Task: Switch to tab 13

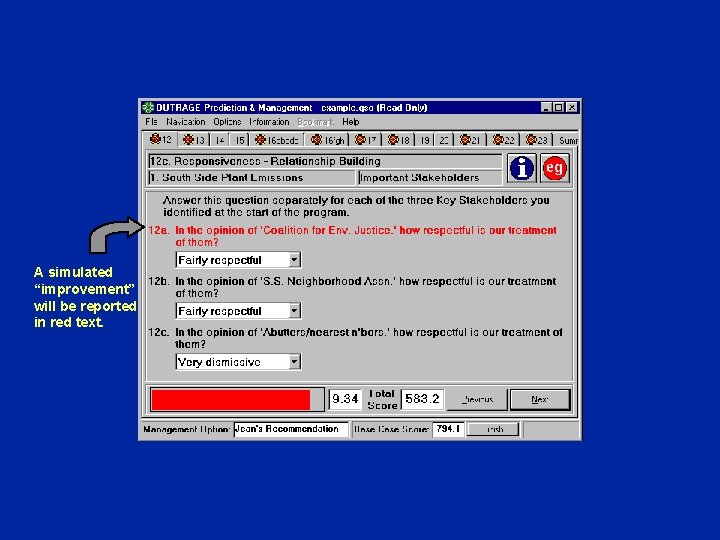Action: tap(194, 140)
